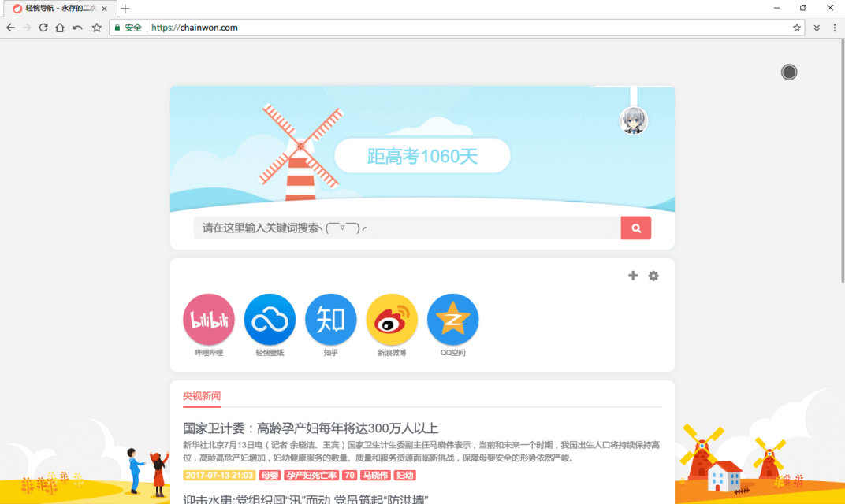Click the red search magnifier button

point(635,228)
